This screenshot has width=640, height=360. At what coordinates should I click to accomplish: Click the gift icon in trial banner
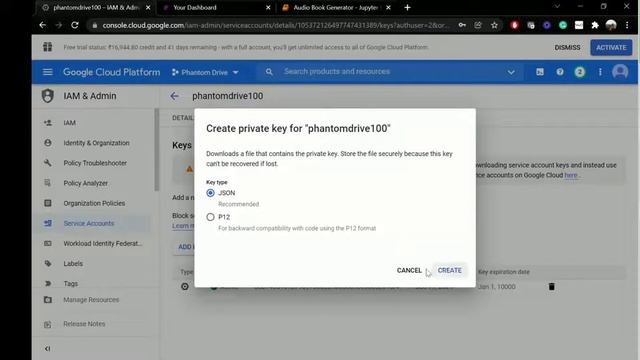tap(48, 47)
